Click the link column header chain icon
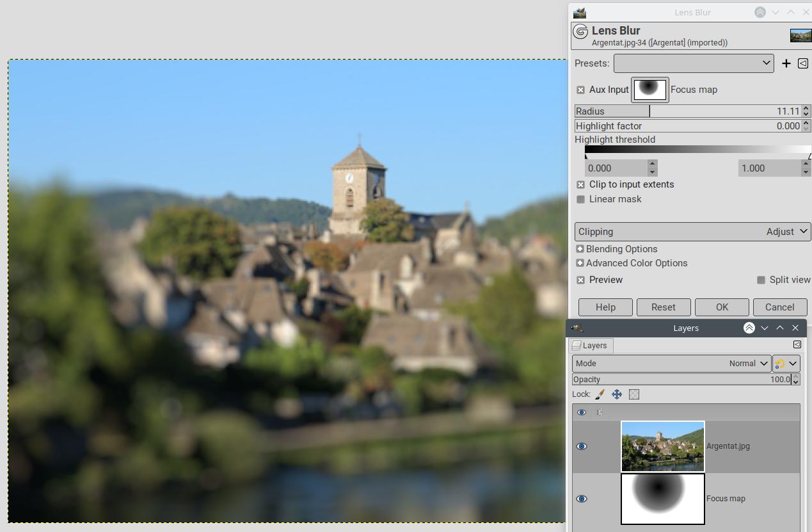Viewport: 812px width, 532px height. click(x=600, y=412)
